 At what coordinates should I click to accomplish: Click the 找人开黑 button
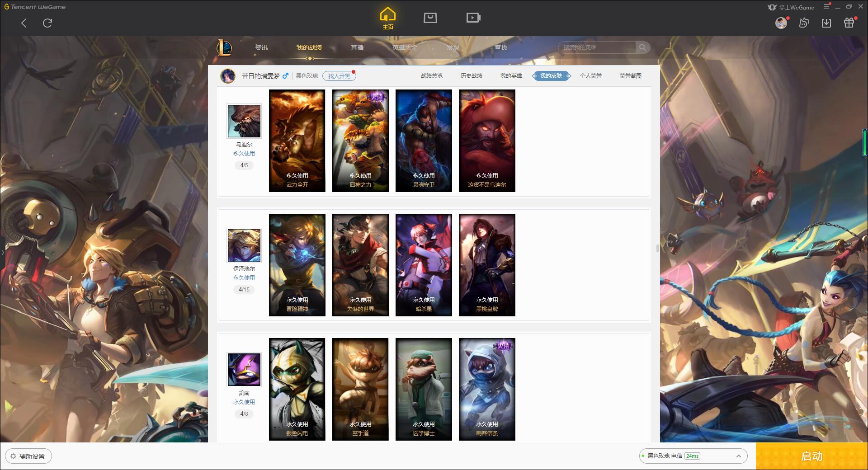coord(339,76)
